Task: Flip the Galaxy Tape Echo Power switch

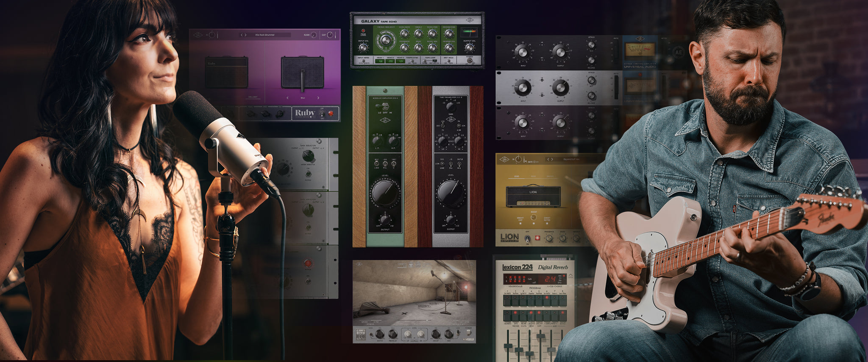Action: tap(469, 61)
